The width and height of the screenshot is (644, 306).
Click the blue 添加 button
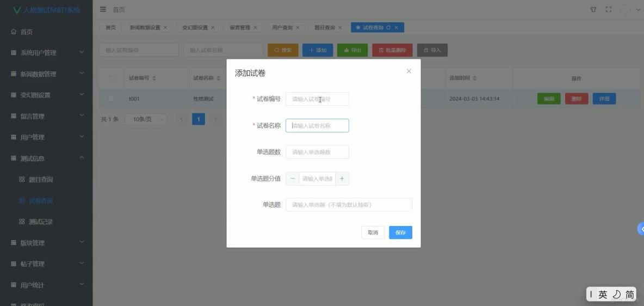(x=318, y=50)
